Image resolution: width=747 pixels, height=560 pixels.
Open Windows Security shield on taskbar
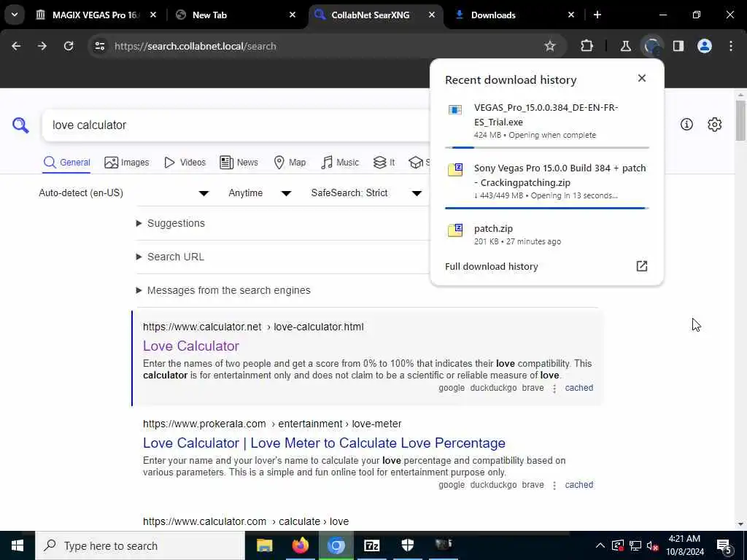pos(407,545)
